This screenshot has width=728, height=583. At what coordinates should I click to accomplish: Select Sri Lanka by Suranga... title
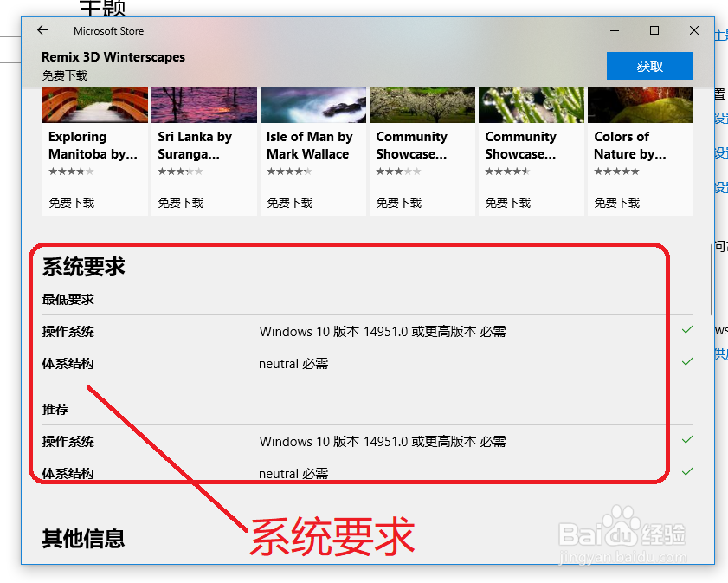pos(195,146)
